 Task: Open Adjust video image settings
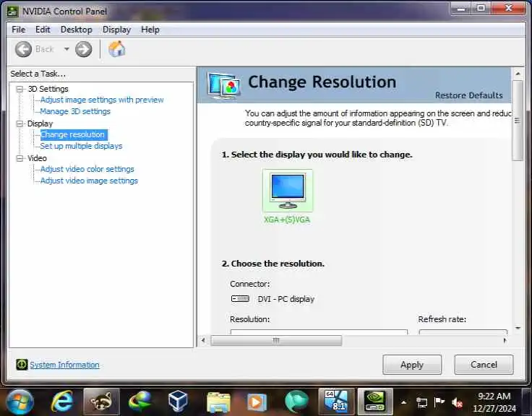click(89, 181)
